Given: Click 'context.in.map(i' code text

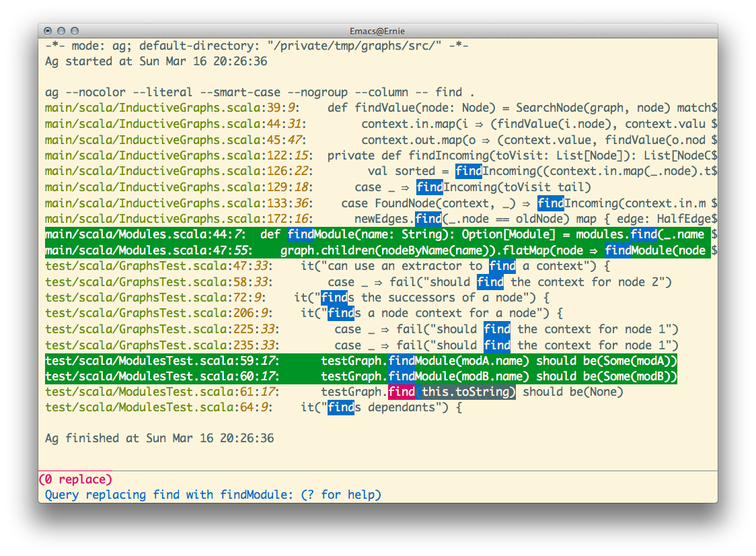Looking at the screenshot, I should click(414, 124).
